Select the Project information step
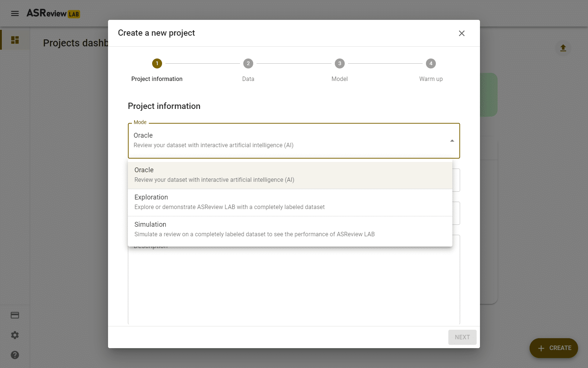This screenshot has width=588, height=368. point(157,63)
